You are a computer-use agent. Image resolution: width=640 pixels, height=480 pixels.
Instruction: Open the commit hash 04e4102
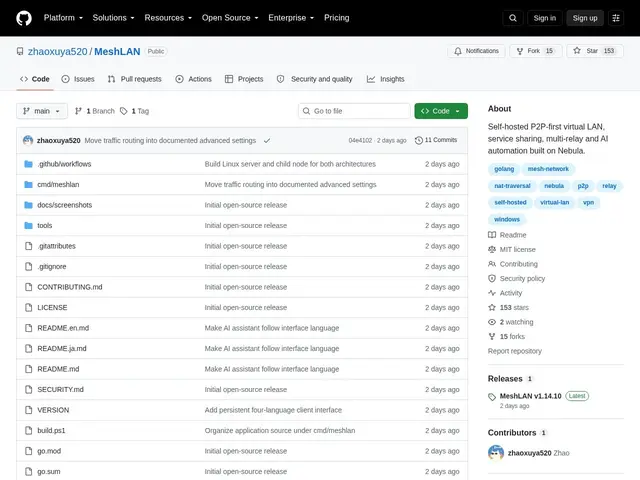pos(360,140)
